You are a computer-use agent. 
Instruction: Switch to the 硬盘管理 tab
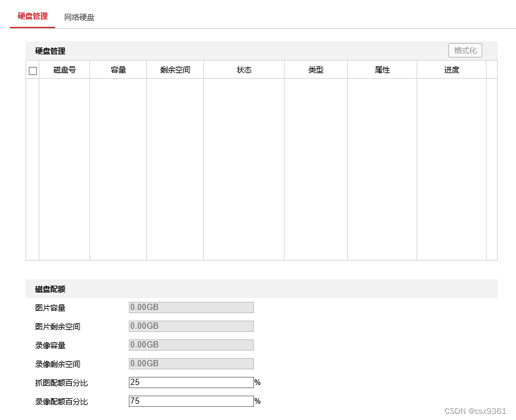pyautogui.click(x=33, y=16)
